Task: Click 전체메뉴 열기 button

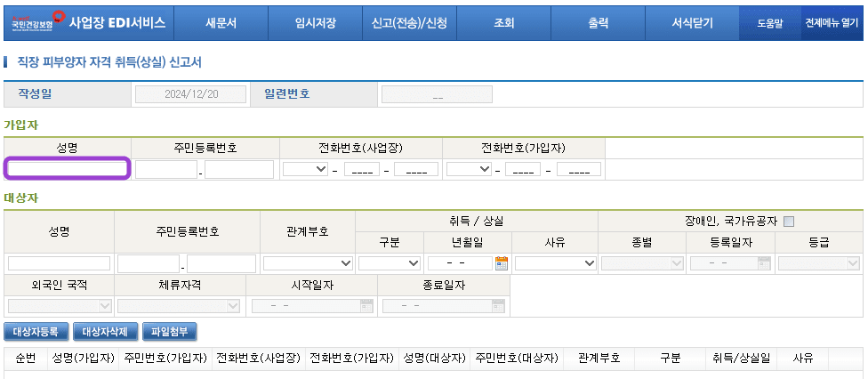Action: point(832,23)
